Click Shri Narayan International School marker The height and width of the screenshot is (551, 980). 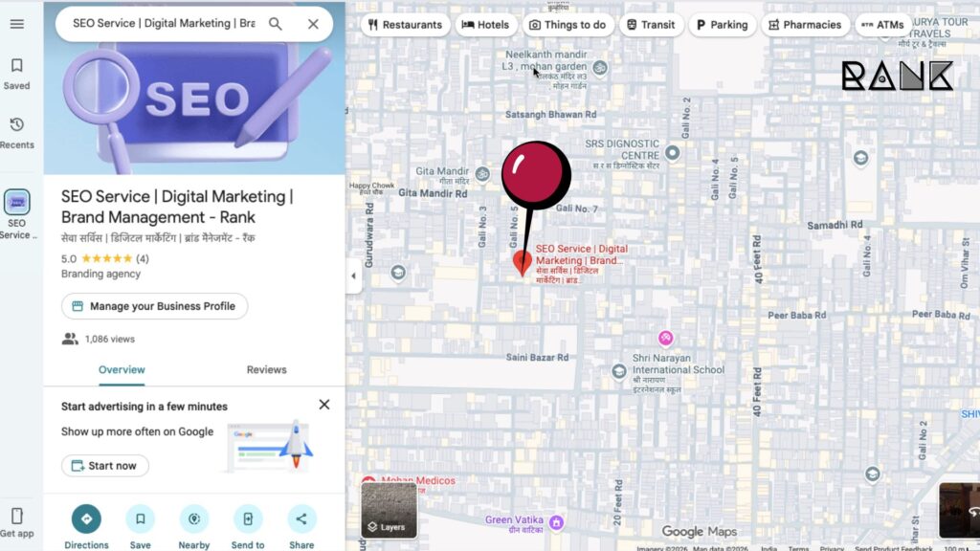[x=619, y=371]
